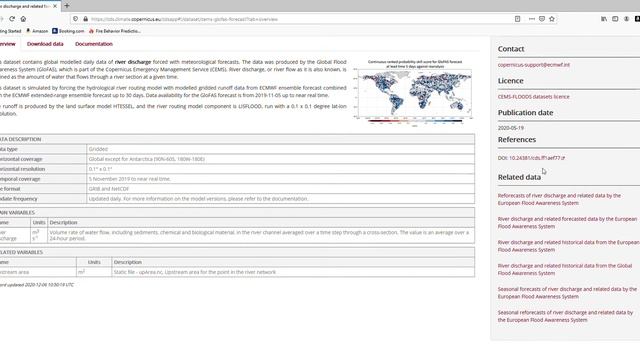Open tracking protection shield icon in address bar

(76, 19)
